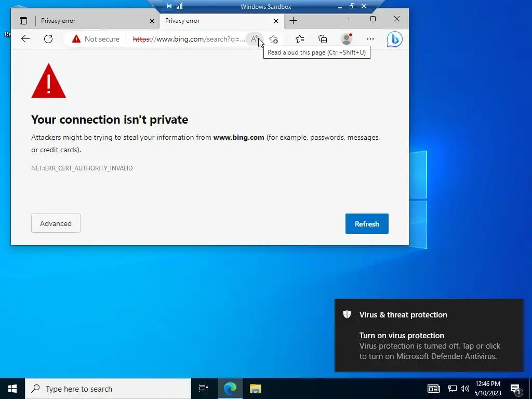Click the Advanced button

pyautogui.click(x=56, y=223)
